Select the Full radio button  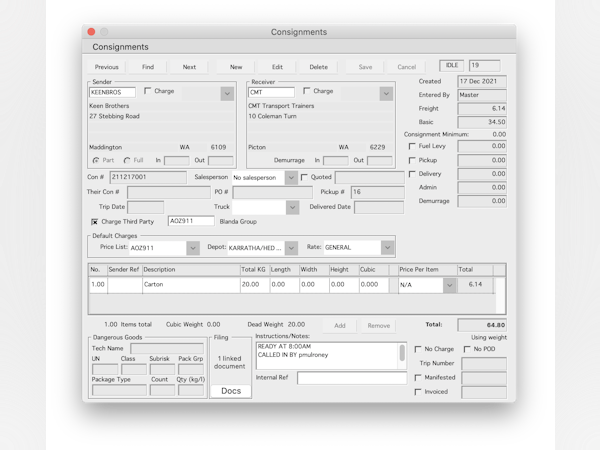tap(127, 160)
